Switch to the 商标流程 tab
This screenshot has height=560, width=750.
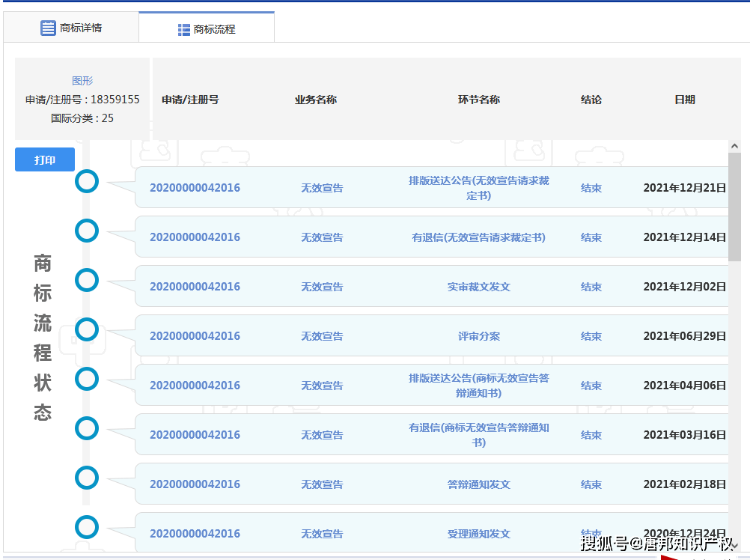tap(207, 29)
